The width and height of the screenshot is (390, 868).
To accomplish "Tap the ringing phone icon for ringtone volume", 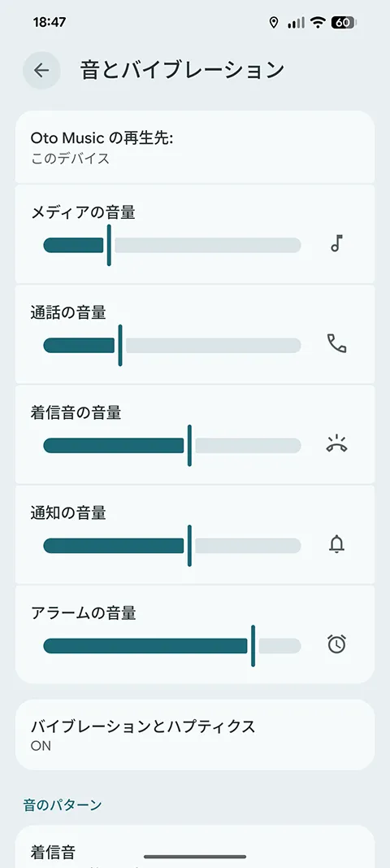I will [x=337, y=444].
